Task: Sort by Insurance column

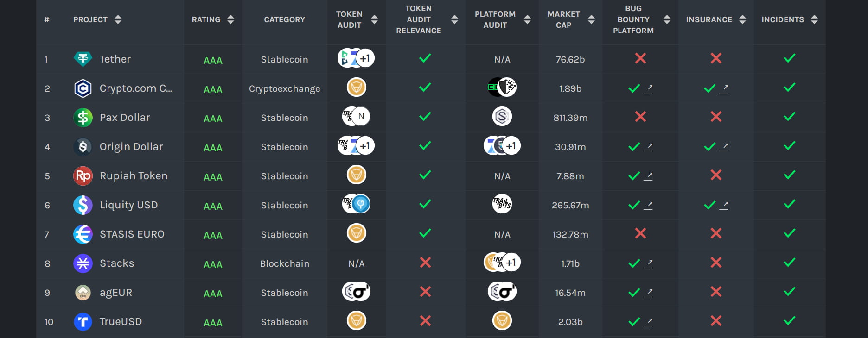Action: click(x=742, y=19)
